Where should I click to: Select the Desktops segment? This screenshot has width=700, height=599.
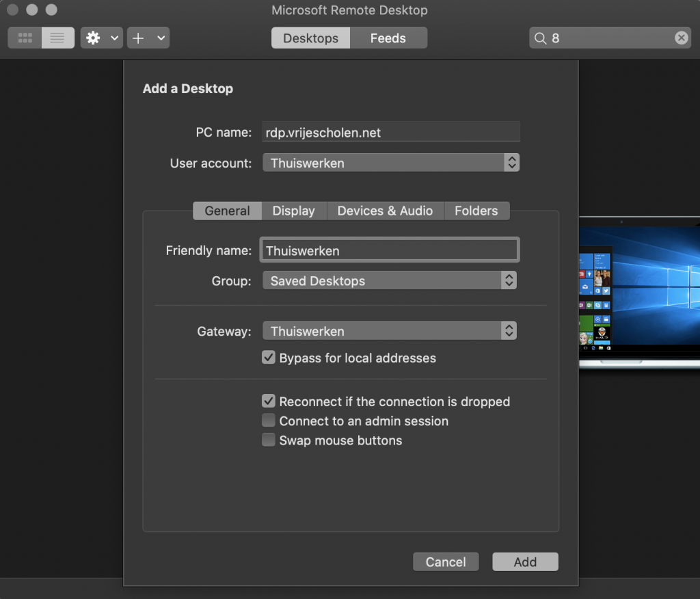[x=311, y=38]
